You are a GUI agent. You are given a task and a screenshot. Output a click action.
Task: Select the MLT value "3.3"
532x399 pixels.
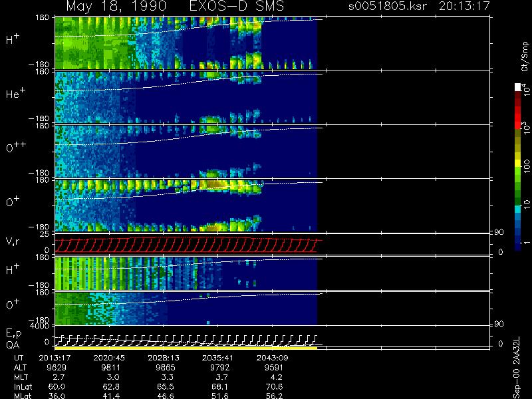pyautogui.click(x=168, y=377)
